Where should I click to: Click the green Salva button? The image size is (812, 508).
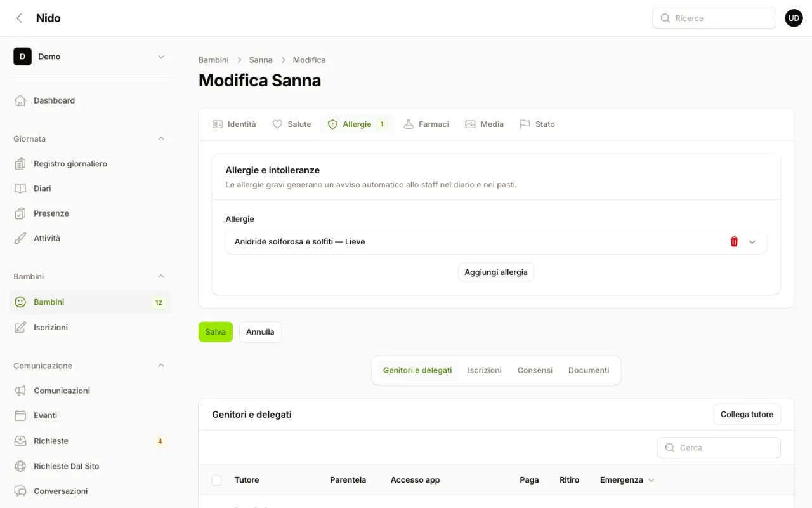tap(216, 332)
